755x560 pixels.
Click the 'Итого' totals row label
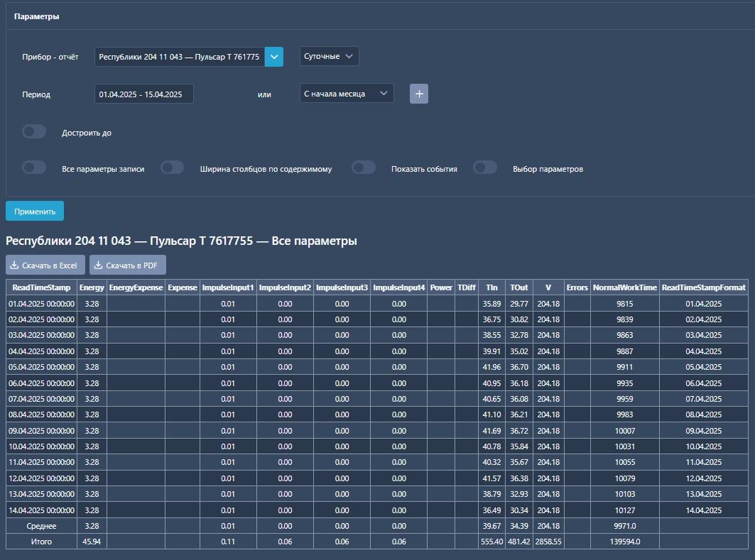pyautogui.click(x=41, y=542)
